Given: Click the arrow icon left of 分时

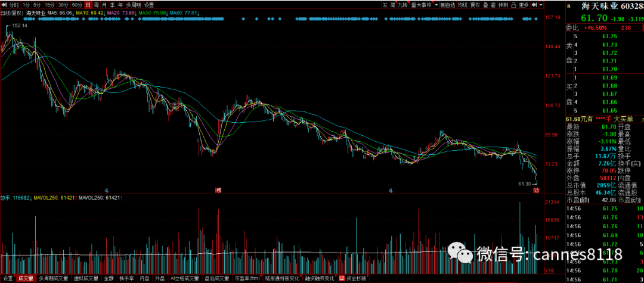Looking at the screenshot, I should tap(4, 4).
